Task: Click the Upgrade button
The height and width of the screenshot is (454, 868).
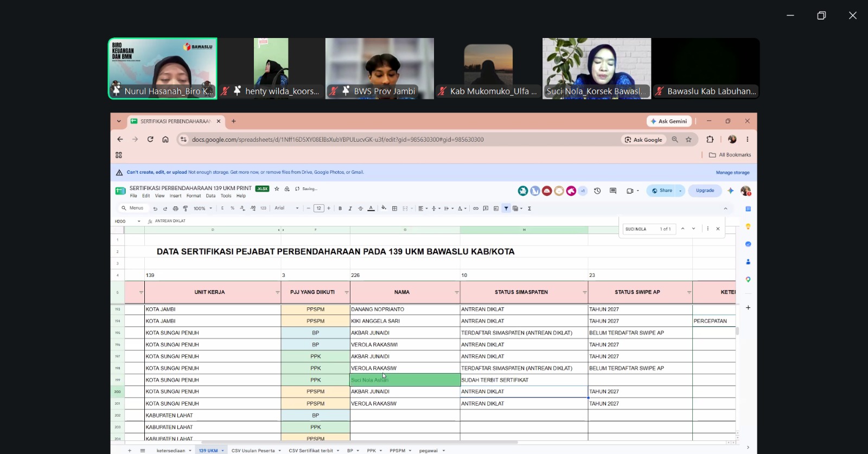Action: (x=705, y=191)
